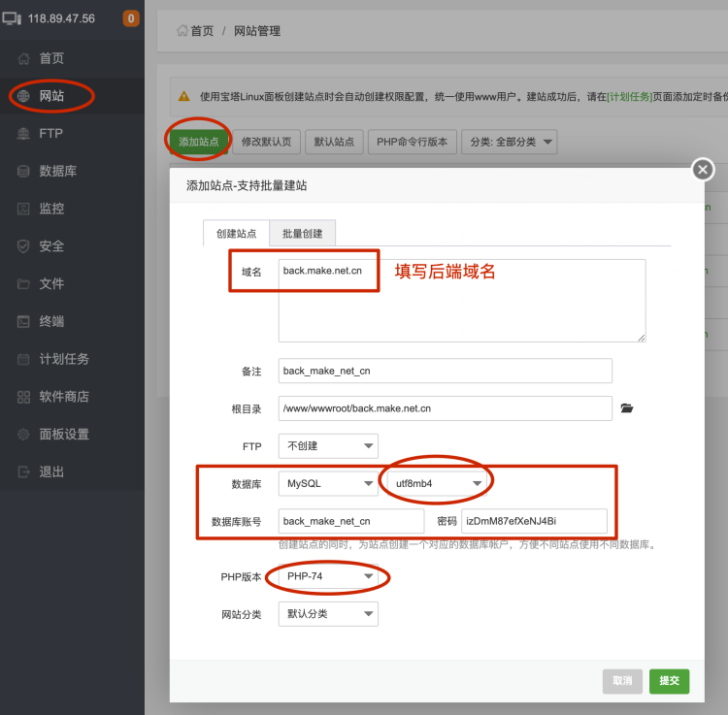The width and height of the screenshot is (728, 715).
Task: Click the home icon in sidebar
Action: click(23, 59)
